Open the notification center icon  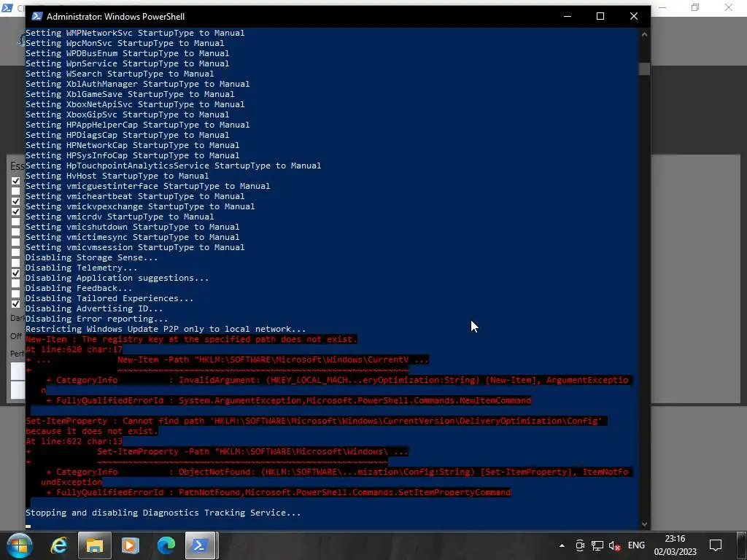click(716, 545)
